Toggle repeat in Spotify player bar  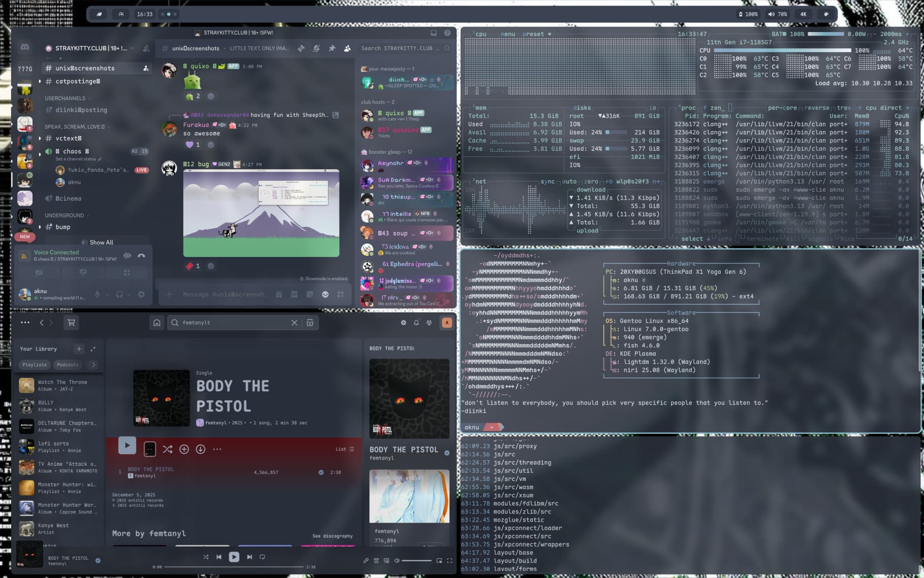pyautogui.click(x=263, y=557)
